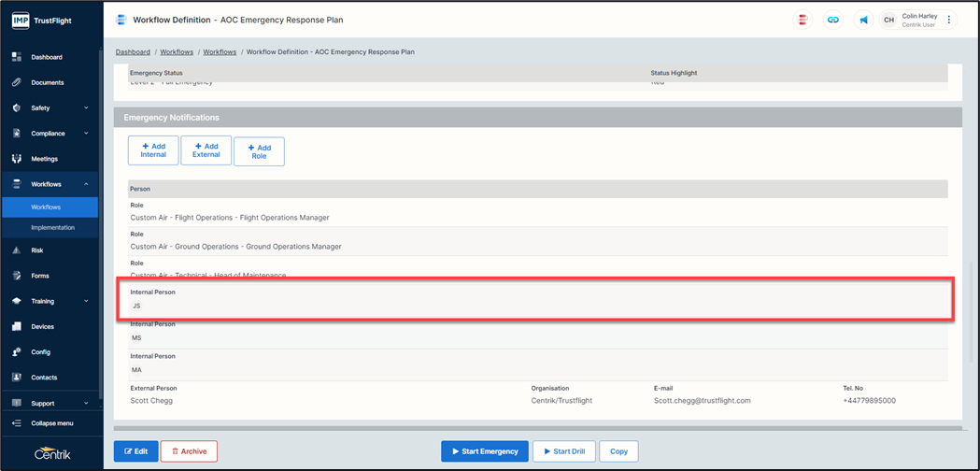Open the Forms menu item

(x=40, y=276)
